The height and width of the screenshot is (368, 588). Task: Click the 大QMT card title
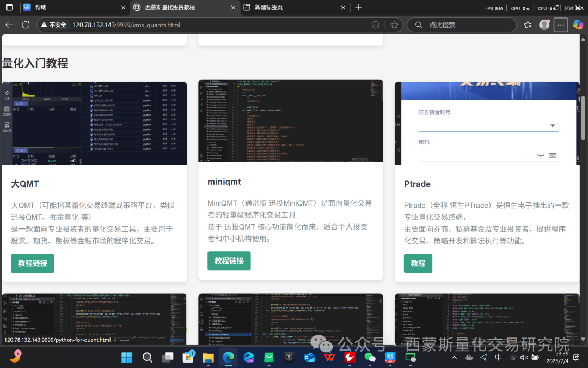24,184
